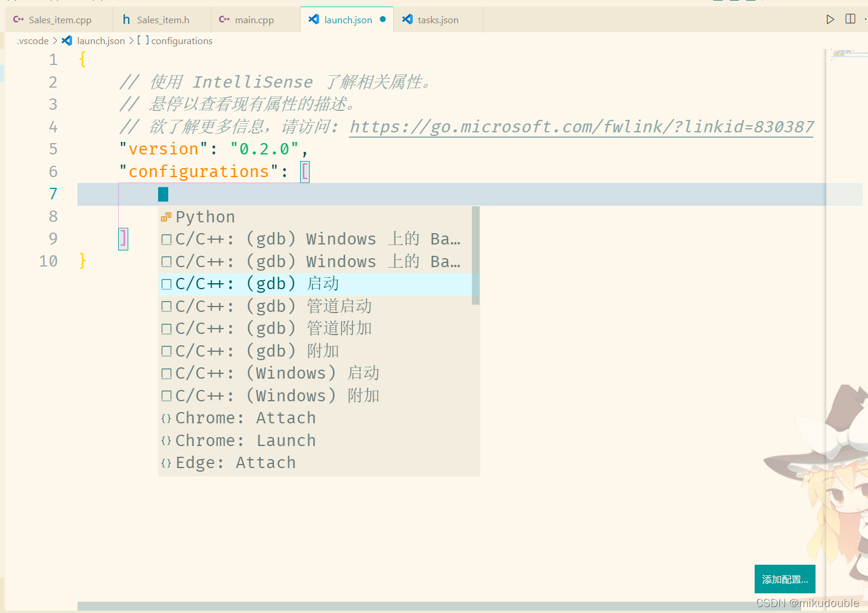Screen dimensions: 868x613
Task: Click the closing curly brace on line 10
Action: click(82, 261)
